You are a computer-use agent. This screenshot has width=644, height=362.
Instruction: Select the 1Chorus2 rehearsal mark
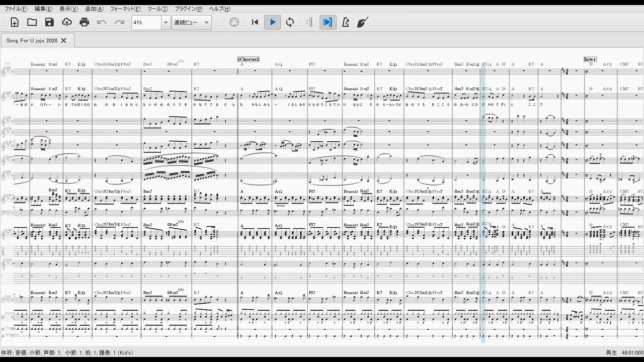point(249,59)
